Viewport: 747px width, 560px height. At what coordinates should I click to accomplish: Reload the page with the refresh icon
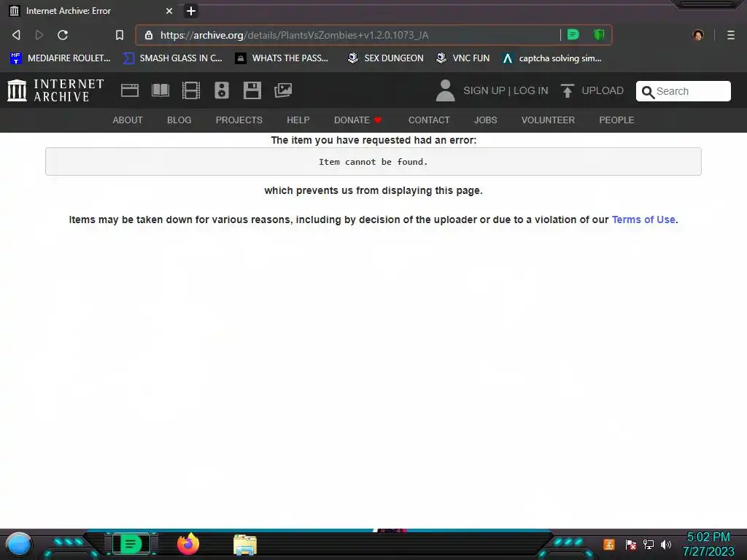click(x=63, y=35)
